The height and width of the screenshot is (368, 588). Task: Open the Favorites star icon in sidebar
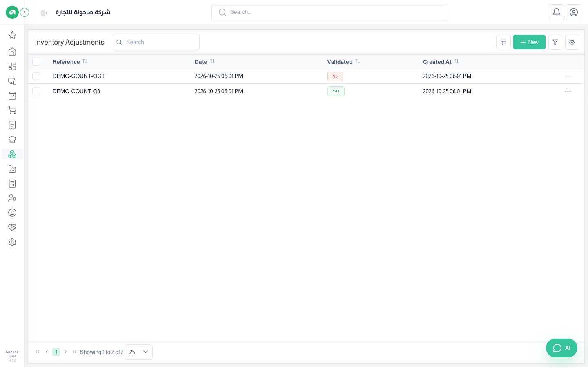pyautogui.click(x=12, y=35)
